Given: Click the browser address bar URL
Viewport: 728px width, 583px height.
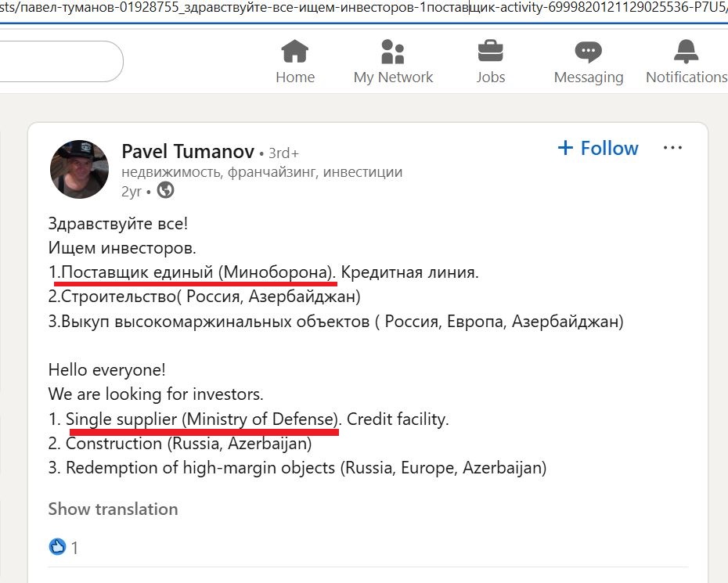Looking at the screenshot, I should pyautogui.click(x=364, y=9).
